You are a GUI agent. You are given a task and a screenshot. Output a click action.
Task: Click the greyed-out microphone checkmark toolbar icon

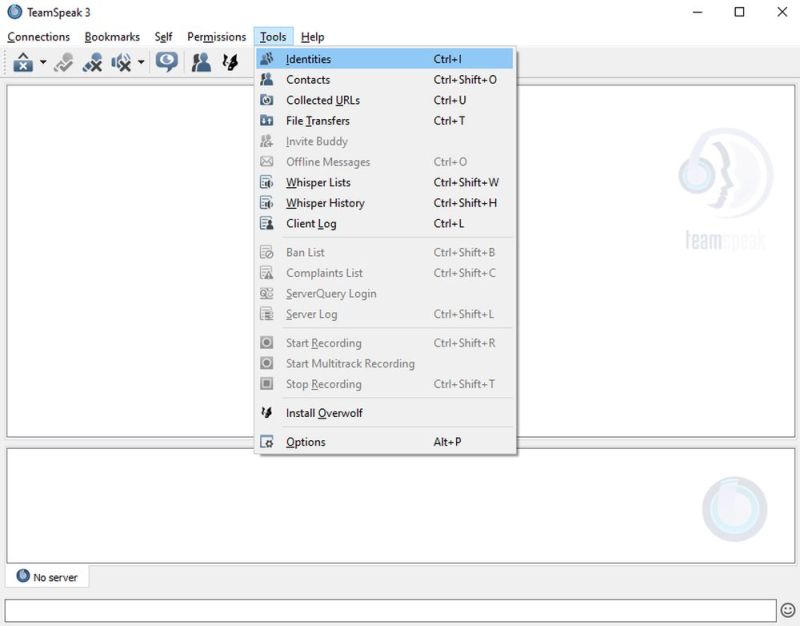point(64,62)
